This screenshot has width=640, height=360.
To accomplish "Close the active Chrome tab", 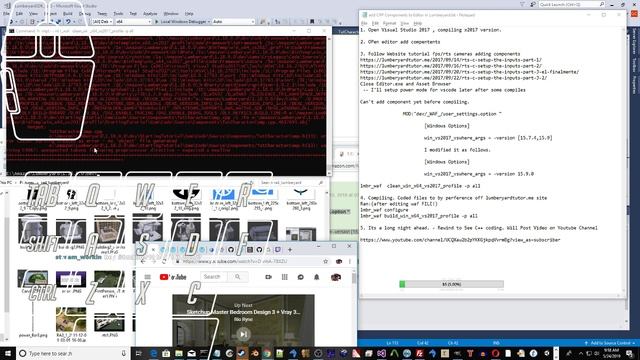I will (x=153, y=249).
